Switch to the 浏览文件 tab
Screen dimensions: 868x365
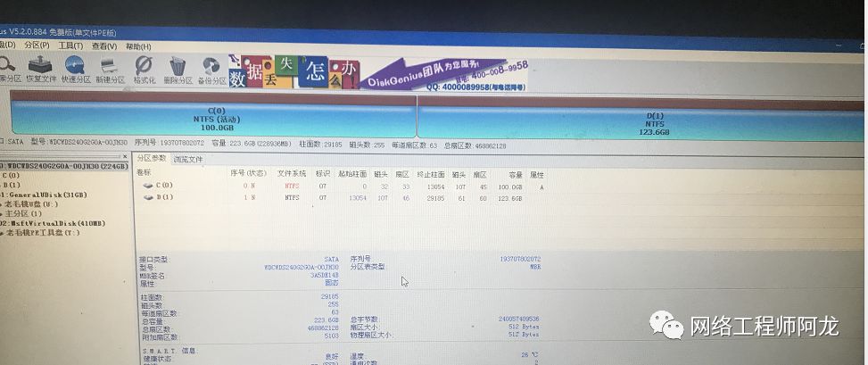187,159
